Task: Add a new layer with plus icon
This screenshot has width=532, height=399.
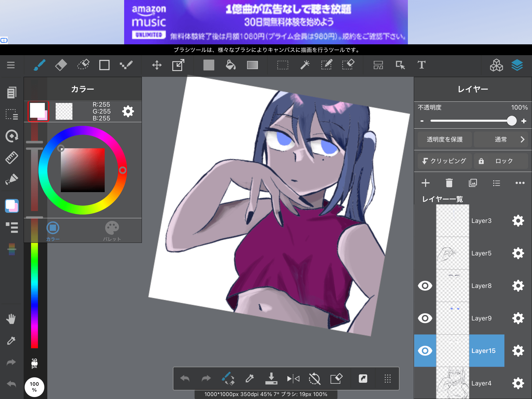Action: coord(425,183)
